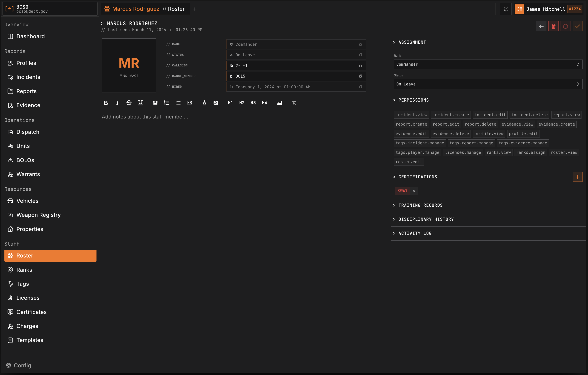Click the insert image toolbar icon
The image size is (588, 375).
[x=279, y=103]
